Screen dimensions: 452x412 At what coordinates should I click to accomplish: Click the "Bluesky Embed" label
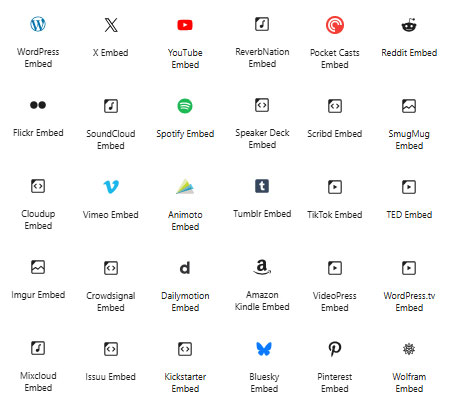pos(264,383)
